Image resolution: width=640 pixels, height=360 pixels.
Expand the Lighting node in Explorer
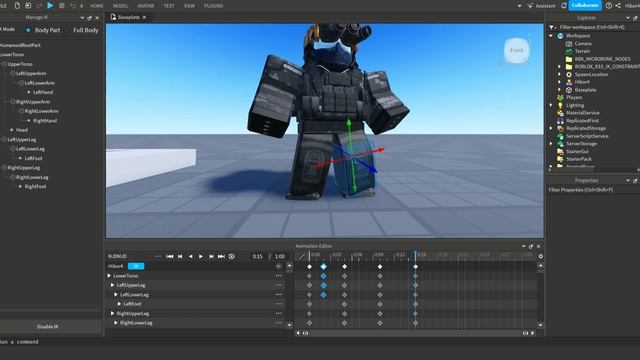pyautogui.click(x=551, y=105)
